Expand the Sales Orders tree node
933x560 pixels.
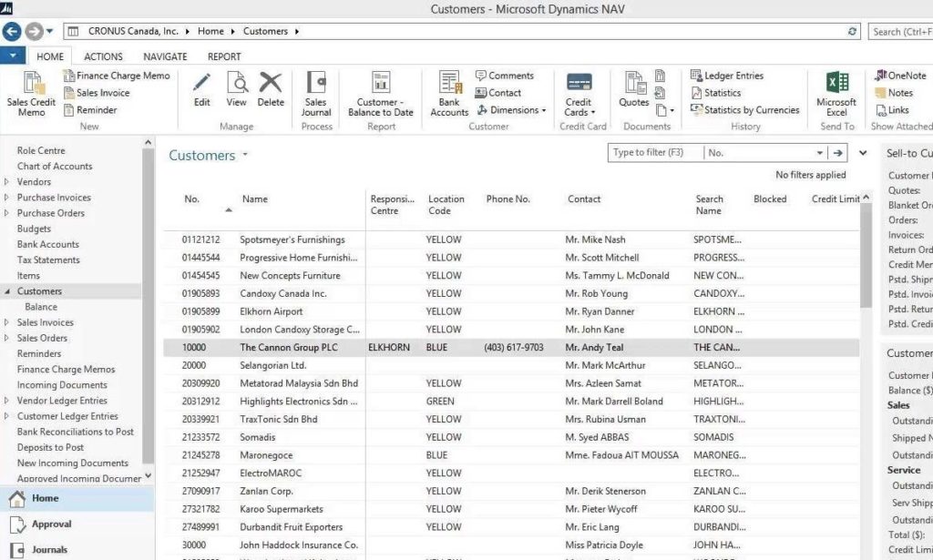click(6, 338)
